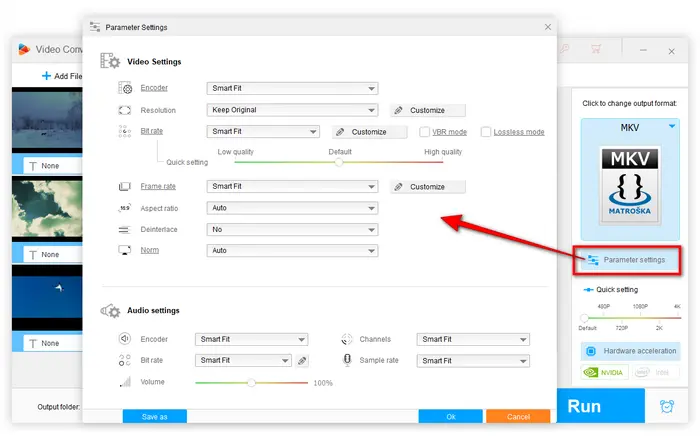Click the video Bit rate icon

[x=125, y=131]
